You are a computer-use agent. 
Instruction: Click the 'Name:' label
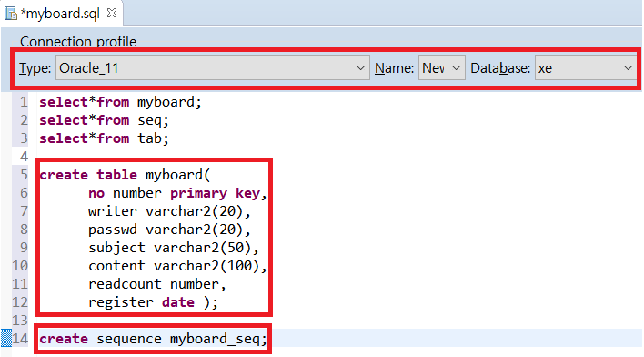click(394, 68)
